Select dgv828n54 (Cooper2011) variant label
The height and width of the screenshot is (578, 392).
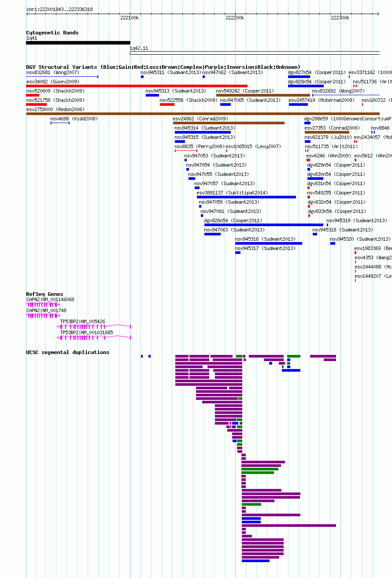coord(317,82)
